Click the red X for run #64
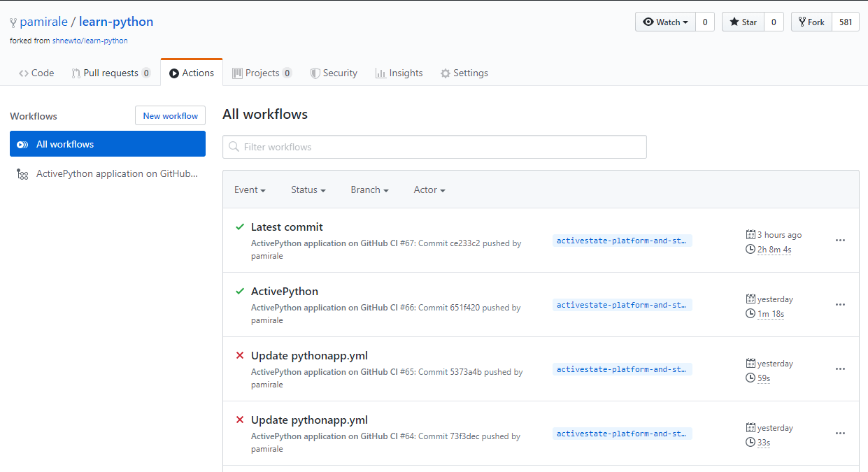This screenshot has height=472, width=868. tap(240, 420)
